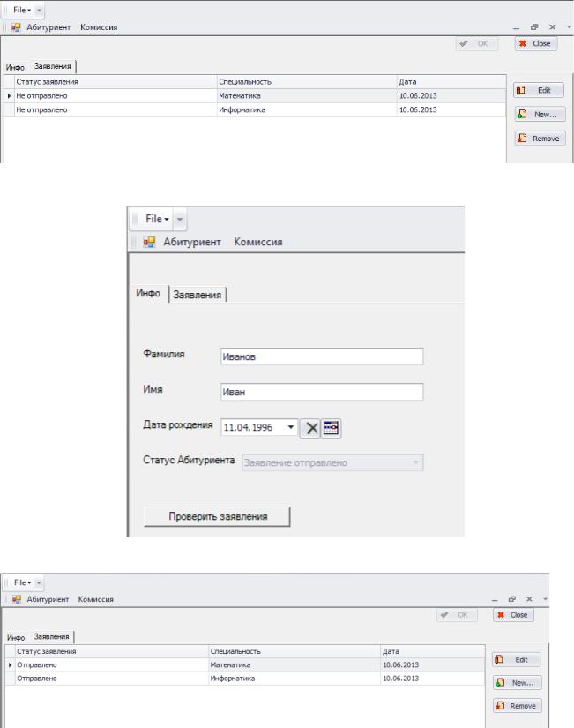
Task: Click Edit button in top window
Action: tap(539, 90)
